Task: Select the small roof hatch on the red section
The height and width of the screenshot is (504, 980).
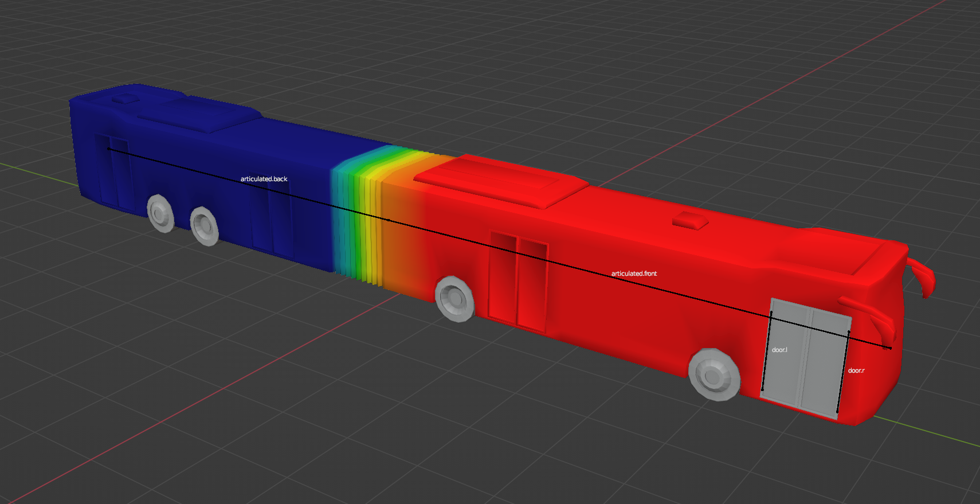Action: tap(690, 220)
